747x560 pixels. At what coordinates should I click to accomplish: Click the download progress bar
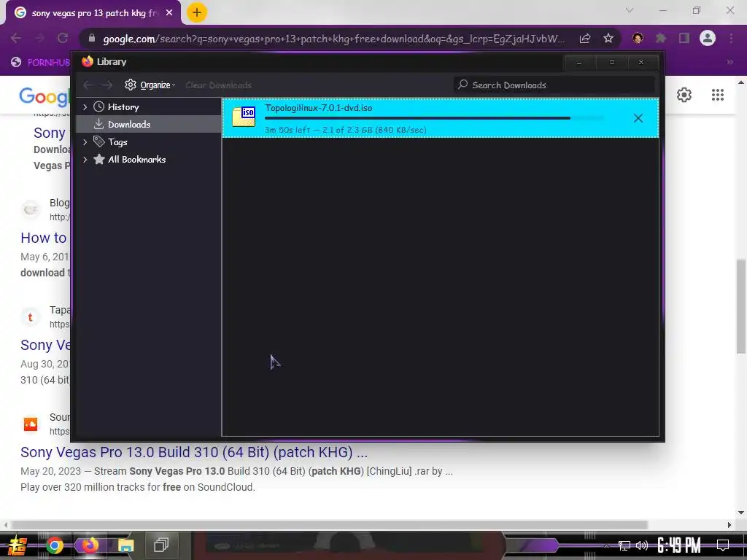click(x=434, y=118)
